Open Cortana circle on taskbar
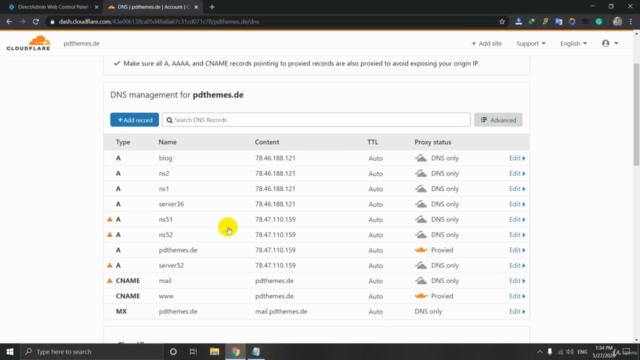 coord(173,351)
